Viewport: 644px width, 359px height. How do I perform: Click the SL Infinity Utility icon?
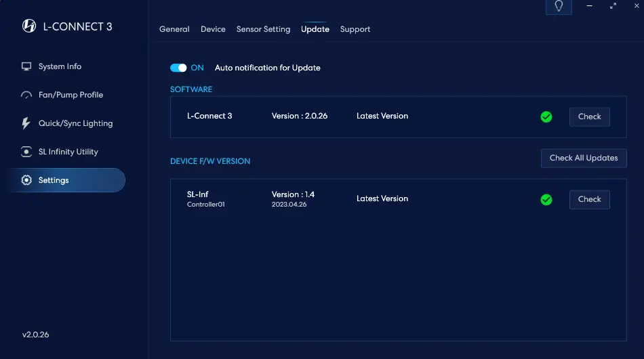[26, 152]
